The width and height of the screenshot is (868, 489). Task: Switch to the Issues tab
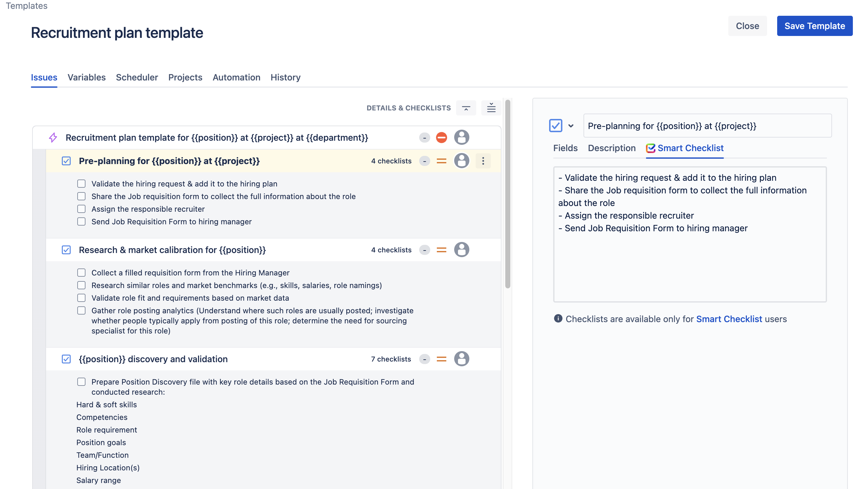pos(44,78)
